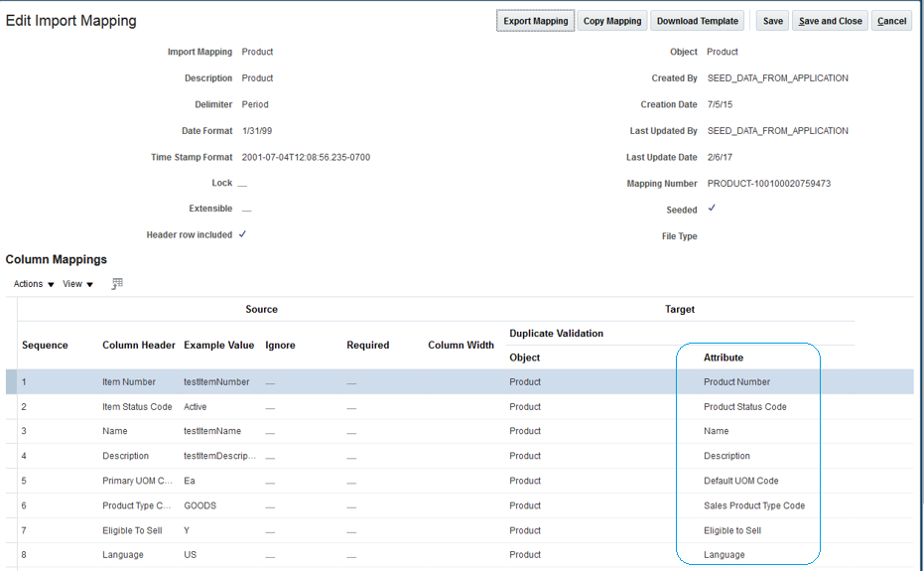
Task: Click the Delimiter value Period
Action: [x=254, y=104]
